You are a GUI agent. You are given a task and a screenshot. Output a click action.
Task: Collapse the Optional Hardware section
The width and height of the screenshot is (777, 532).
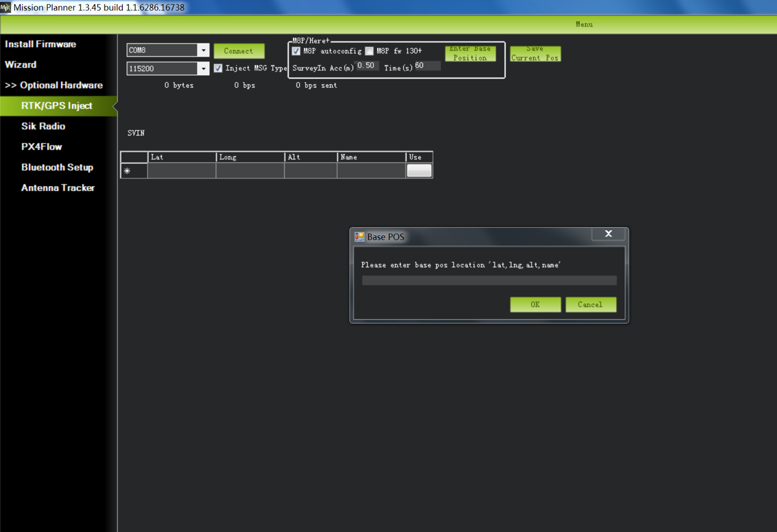coord(53,85)
